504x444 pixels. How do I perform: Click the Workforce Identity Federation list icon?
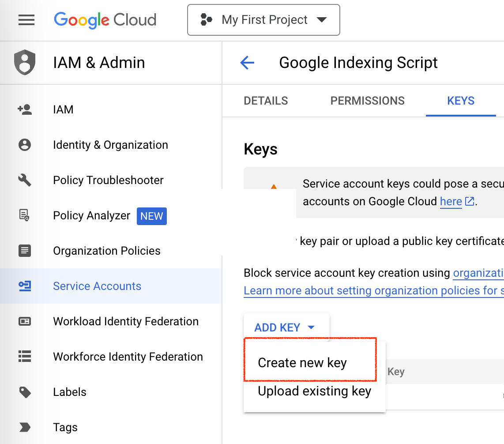point(25,356)
